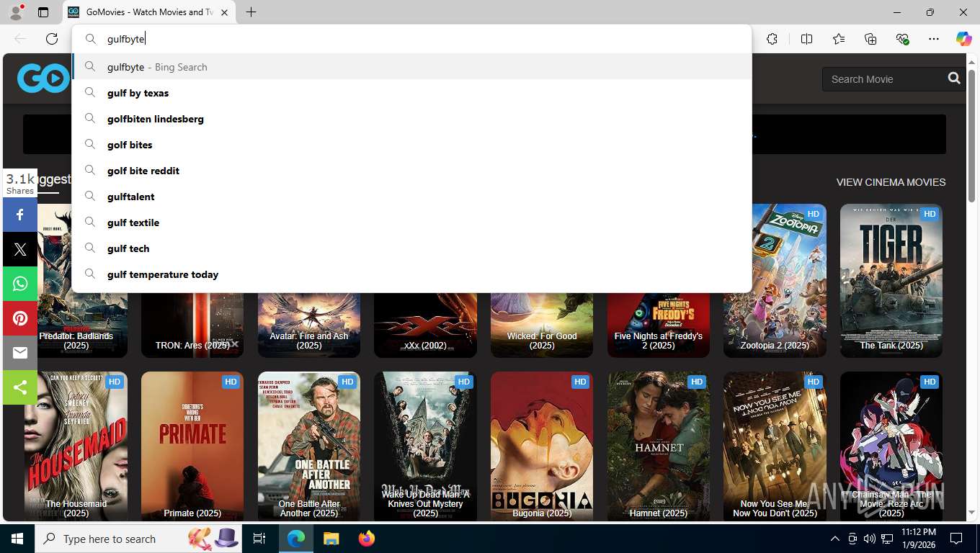Open the Browser essentials heart icon

tap(902, 39)
